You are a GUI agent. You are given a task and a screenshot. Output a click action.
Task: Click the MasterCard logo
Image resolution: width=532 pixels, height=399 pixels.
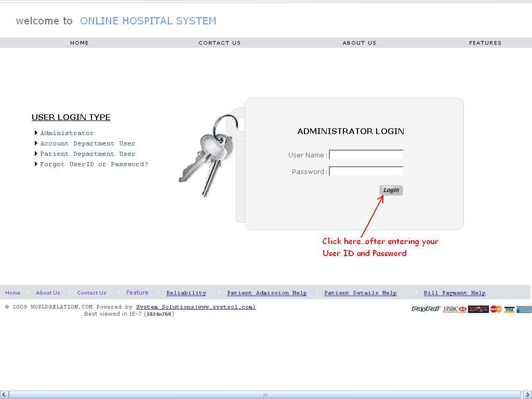coord(496,309)
